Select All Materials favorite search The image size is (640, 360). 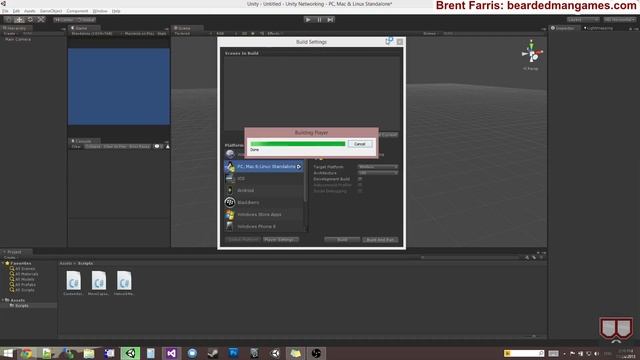[27, 274]
